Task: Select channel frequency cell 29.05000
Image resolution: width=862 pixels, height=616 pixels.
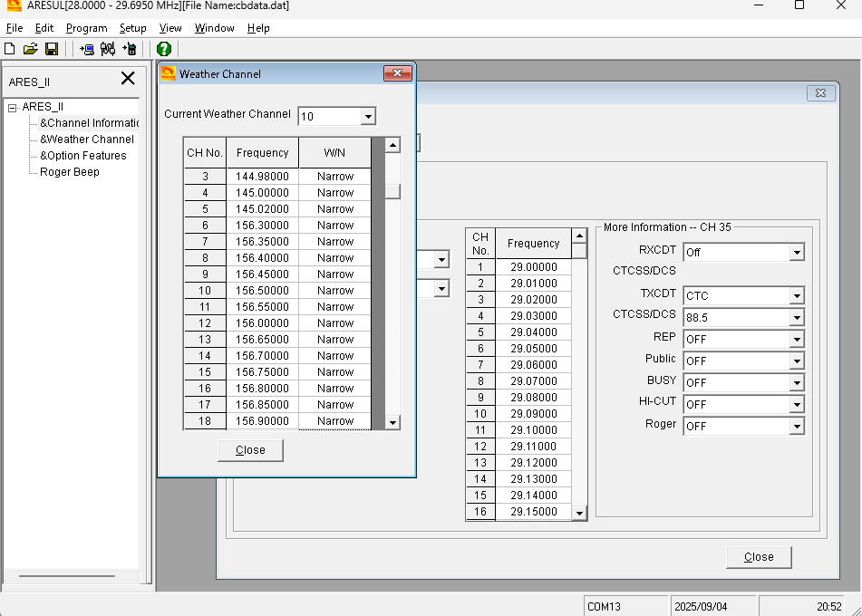Action: pyautogui.click(x=533, y=349)
